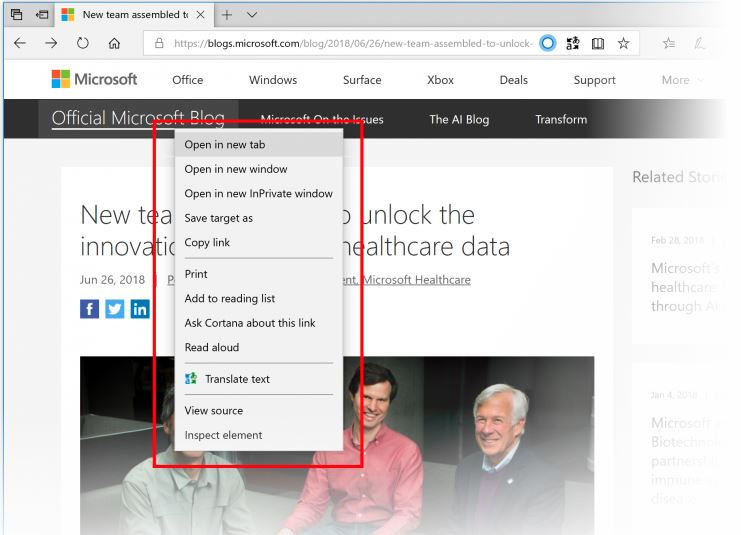Open a new tab with plus icon
741x535 pixels.
(x=227, y=15)
